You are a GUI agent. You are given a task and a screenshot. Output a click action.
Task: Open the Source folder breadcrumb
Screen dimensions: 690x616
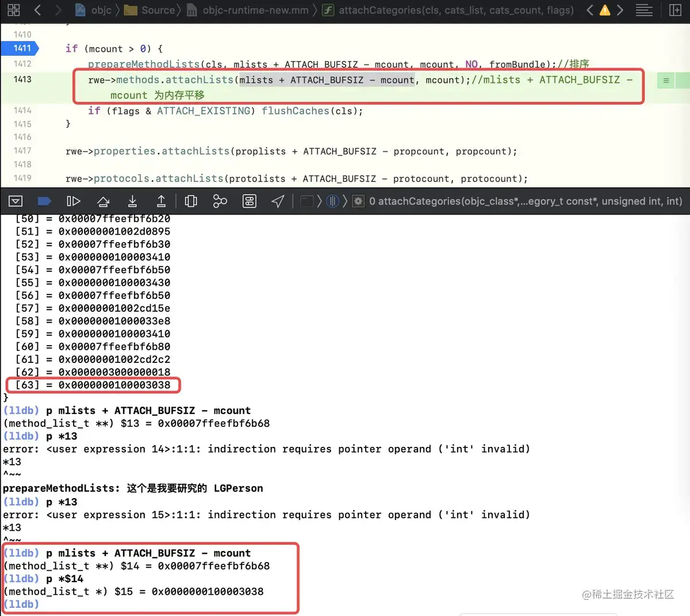(x=150, y=10)
